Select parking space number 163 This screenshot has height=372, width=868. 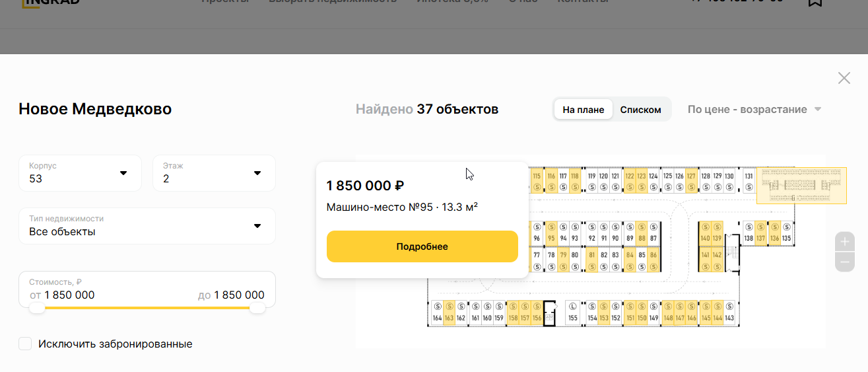tap(449, 313)
